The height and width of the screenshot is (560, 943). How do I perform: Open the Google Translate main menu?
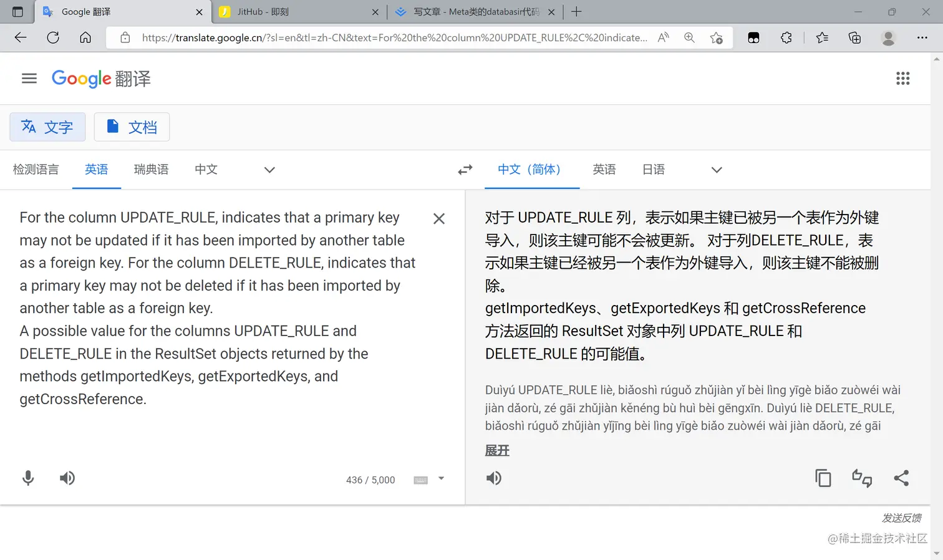pyautogui.click(x=29, y=79)
